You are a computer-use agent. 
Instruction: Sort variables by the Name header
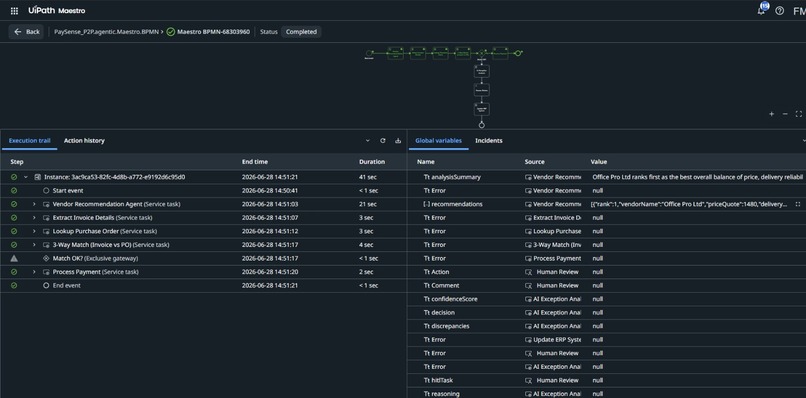click(426, 161)
